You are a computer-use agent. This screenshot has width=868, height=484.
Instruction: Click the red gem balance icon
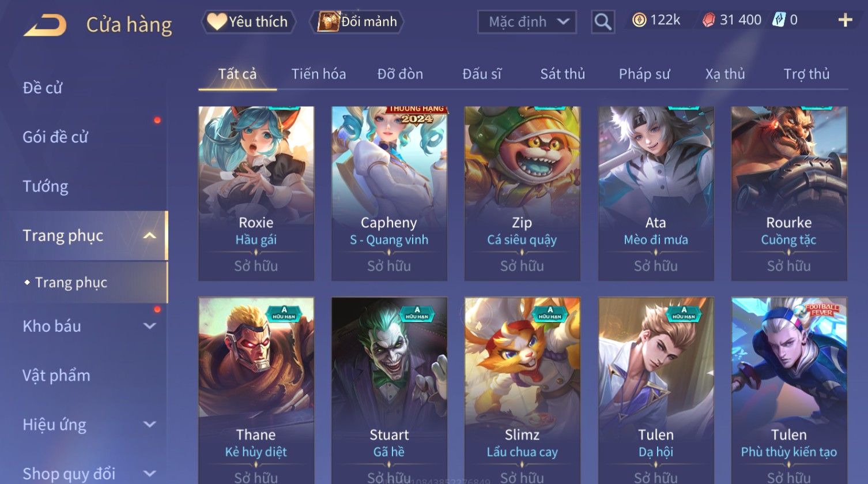pyautogui.click(x=709, y=20)
